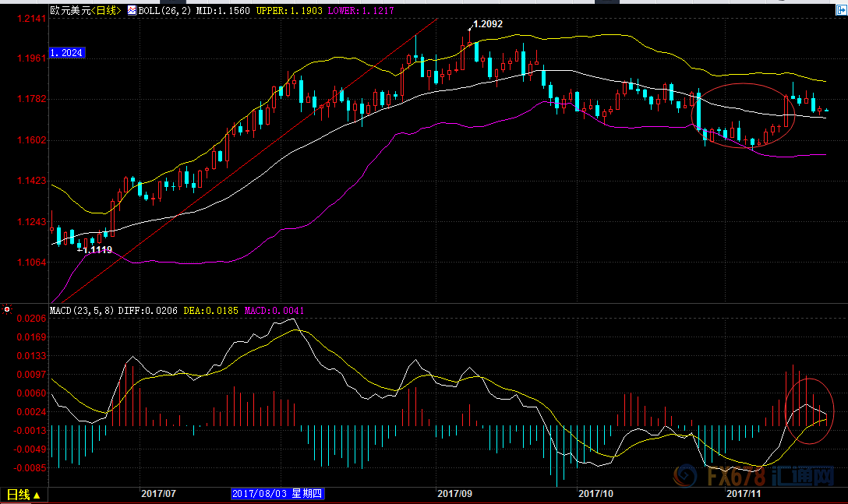Image resolution: width=848 pixels, height=504 pixels.
Task: Click the red sun icon beside MACD
Action: 7,310
